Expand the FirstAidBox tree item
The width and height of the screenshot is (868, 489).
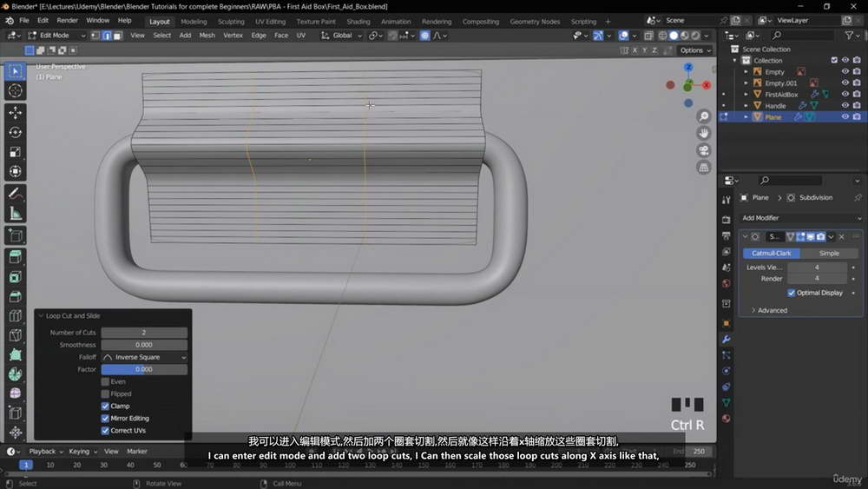point(746,94)
